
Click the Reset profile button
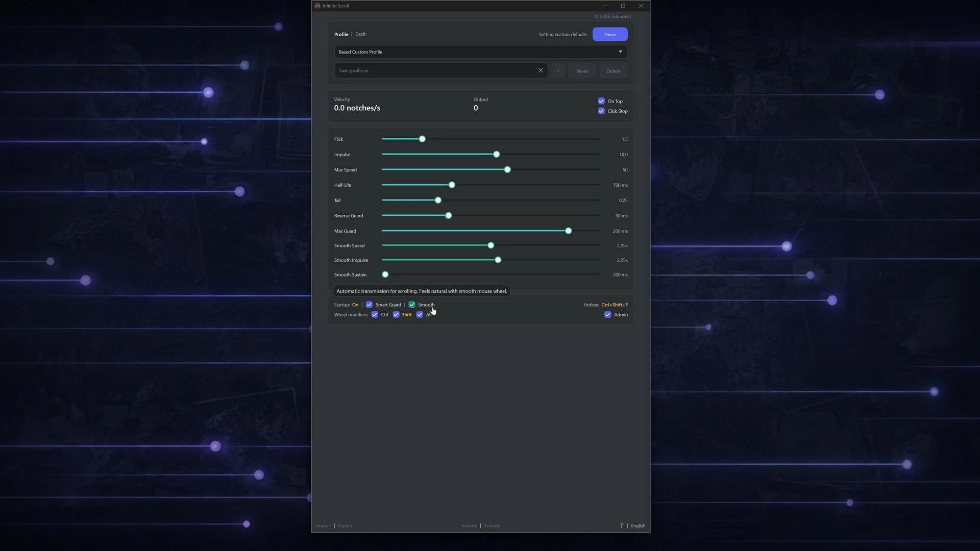[x=582, y=71]
